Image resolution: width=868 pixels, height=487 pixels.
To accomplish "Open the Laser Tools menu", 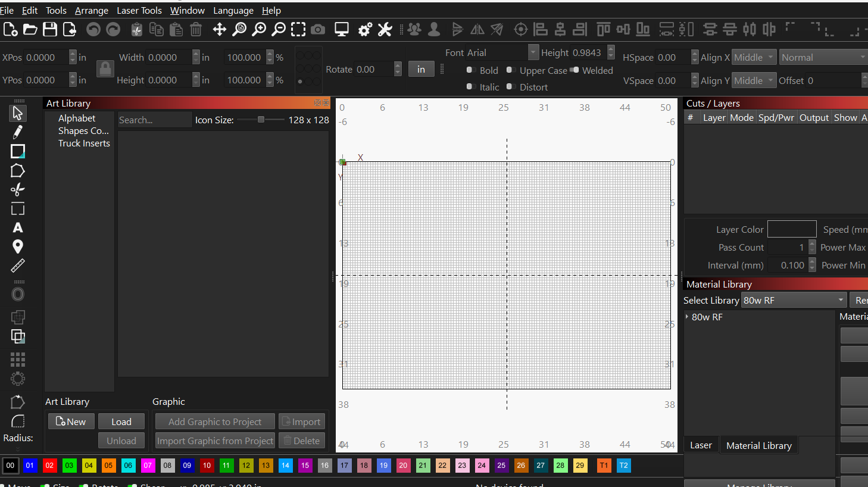I will point(139,11).
